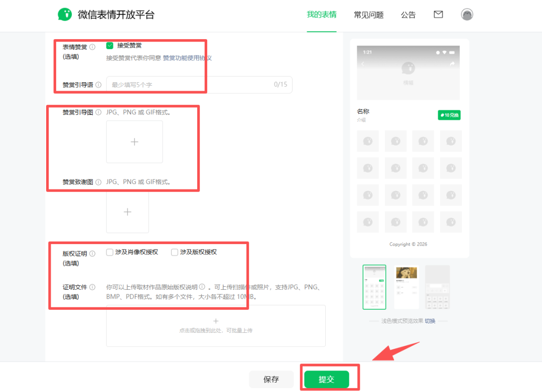This screenshot has width=542, height=392.
Task: Click the plus to upload 赞赏致谢图
Action: click(x=127, y=212)
